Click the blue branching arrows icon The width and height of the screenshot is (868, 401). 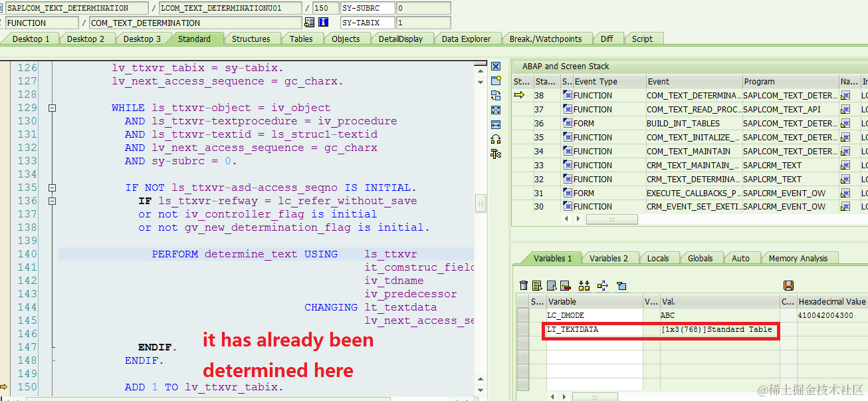(x=603, y=285)
